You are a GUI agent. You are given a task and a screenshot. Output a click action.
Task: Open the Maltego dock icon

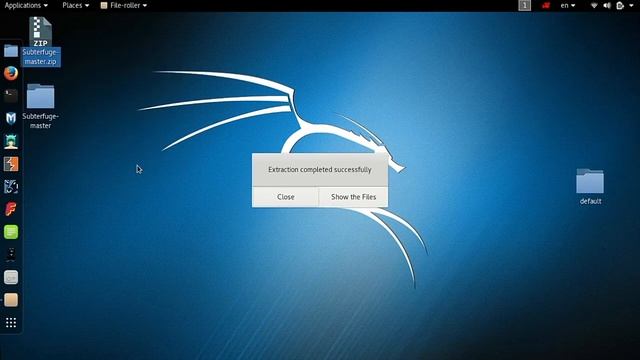coord(11,187)
